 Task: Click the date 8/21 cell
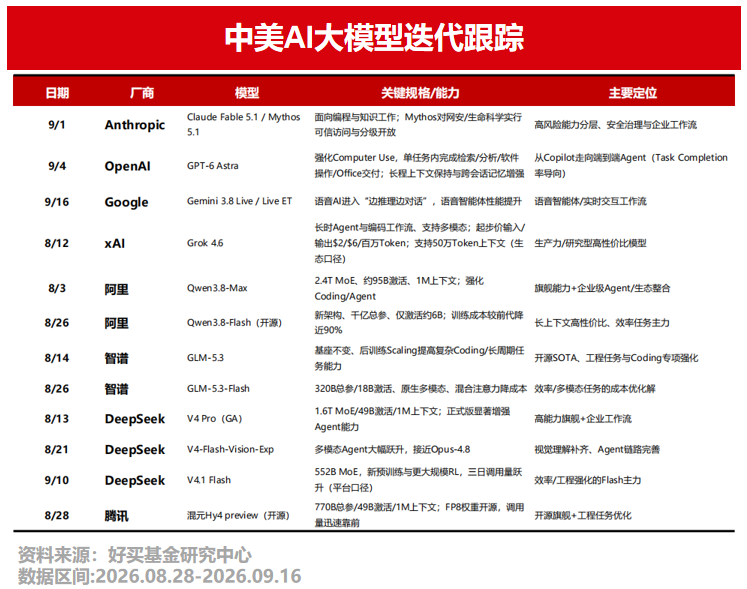coord(57,449)
